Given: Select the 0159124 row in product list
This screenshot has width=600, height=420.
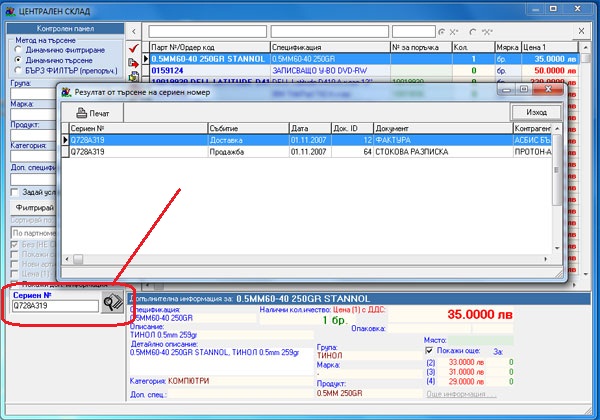Looking at the screenshot, I should tap(175, 71).
